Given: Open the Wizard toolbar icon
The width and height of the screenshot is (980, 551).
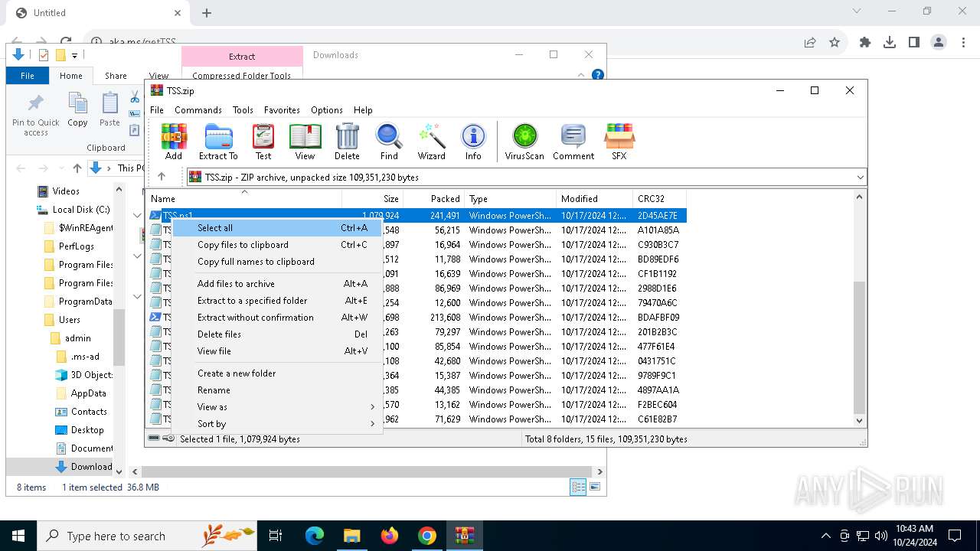Looking at the screenshot, I should tap(431, 142).
